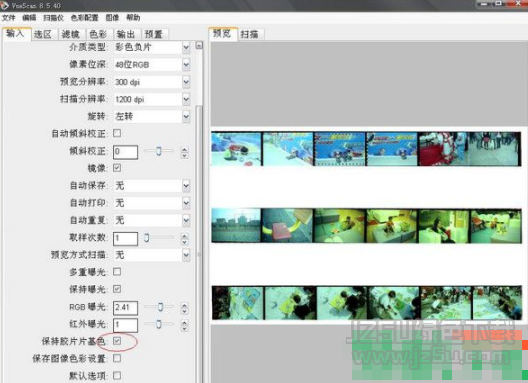Enable 默认选项 checkbox

[117, 375]
